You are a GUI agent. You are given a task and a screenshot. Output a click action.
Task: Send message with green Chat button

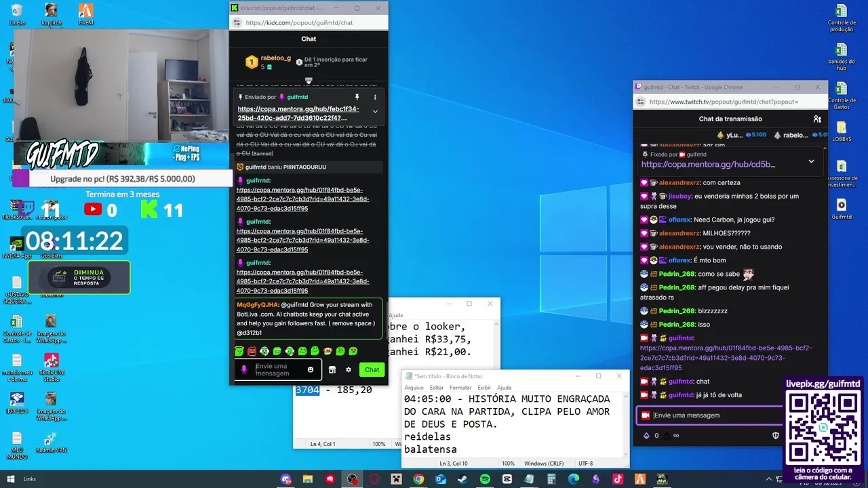pyautogui.click(x=372, y=369)
